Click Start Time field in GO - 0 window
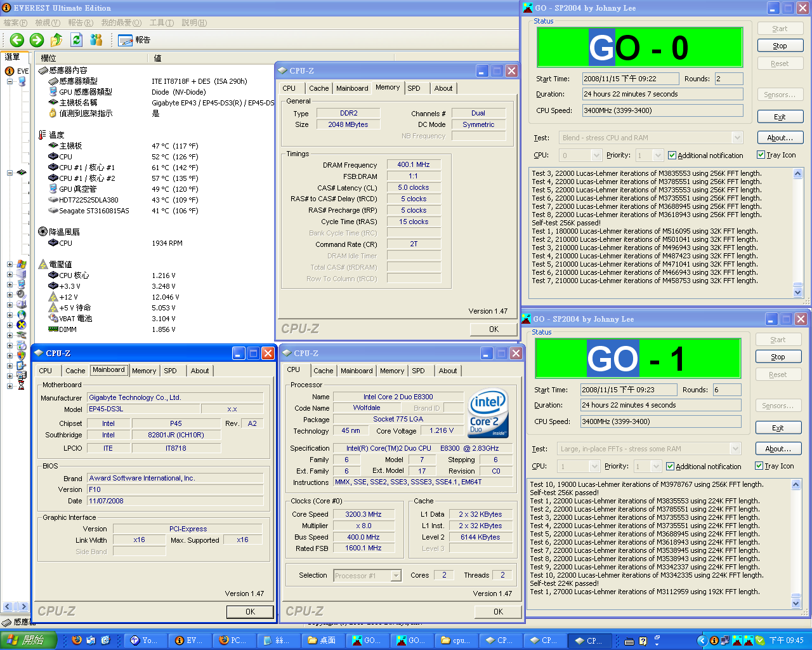Image resolution: width=812 pixels, height=650 pixels. (631, 79)
